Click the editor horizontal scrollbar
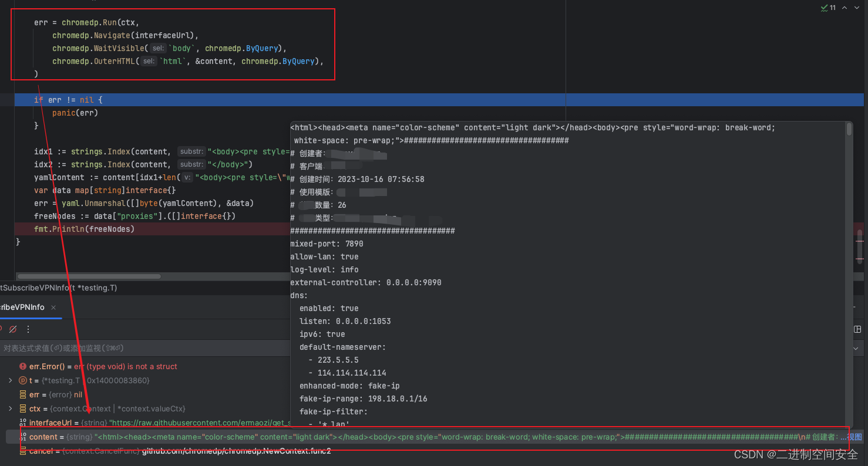 coord(89,276)
